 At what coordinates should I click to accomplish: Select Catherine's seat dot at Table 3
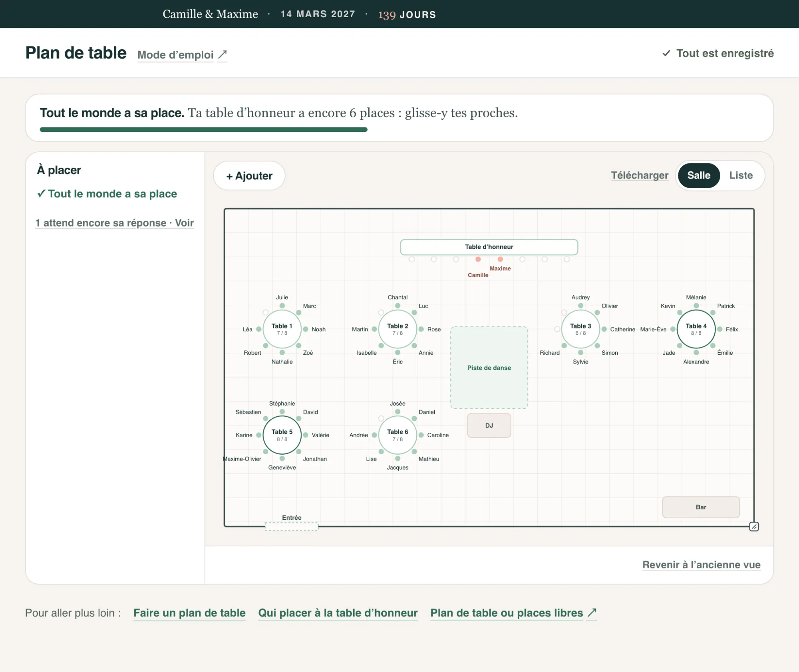pyautogui.click(x=604, y=329)
